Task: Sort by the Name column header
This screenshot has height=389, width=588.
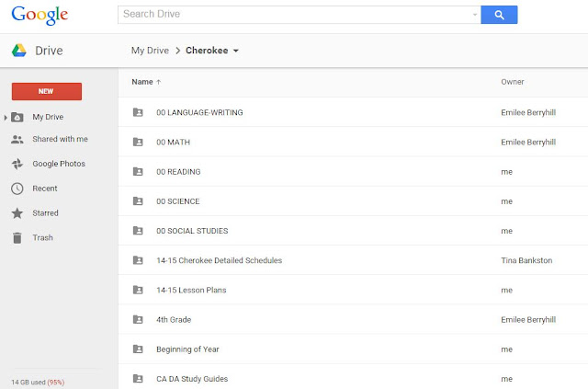Action: (142, 82)
